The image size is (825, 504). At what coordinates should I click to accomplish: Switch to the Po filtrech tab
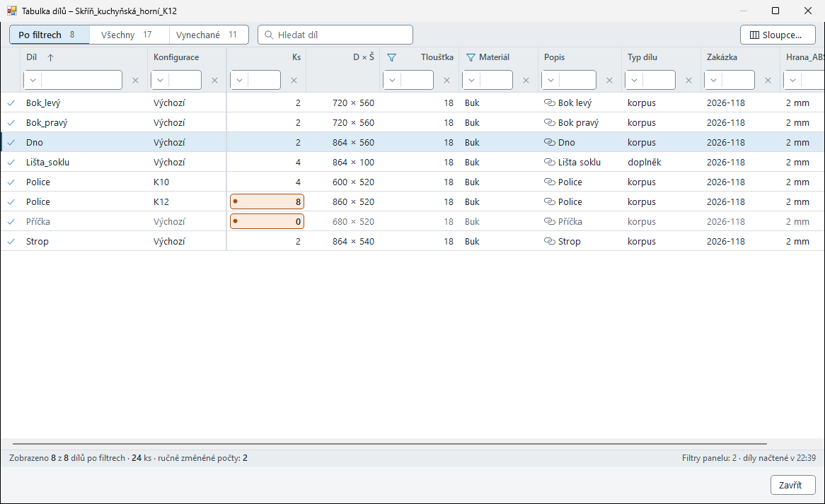point(50,35)
